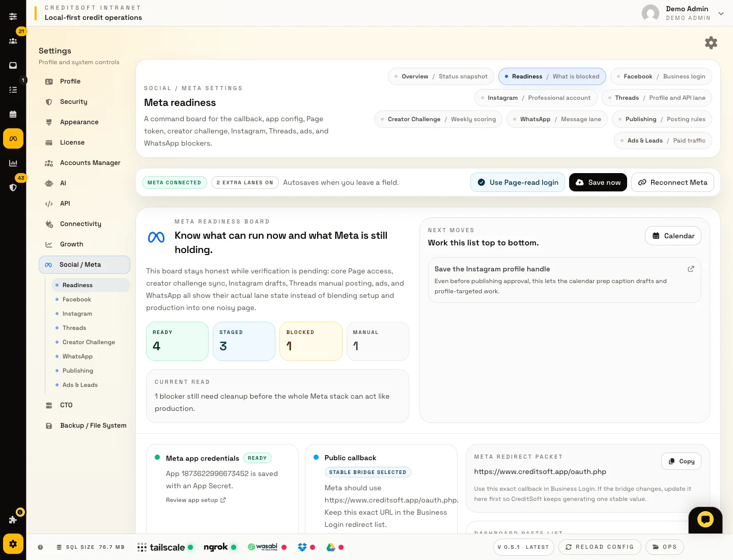Collapse the Social / Meta settings section

click(x=84, y=265)
